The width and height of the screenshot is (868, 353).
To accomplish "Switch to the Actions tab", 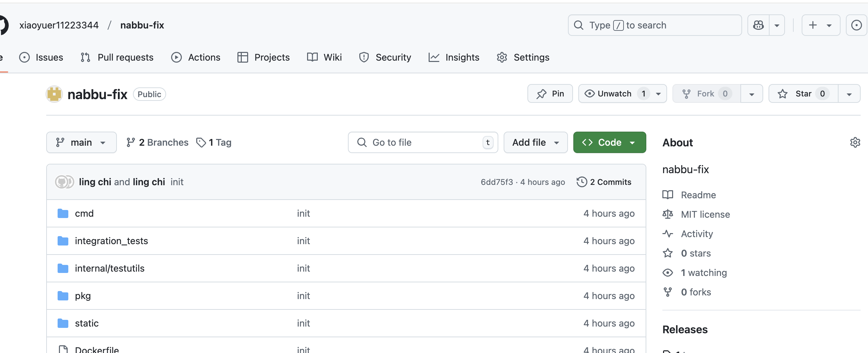I will coord(196,57).
